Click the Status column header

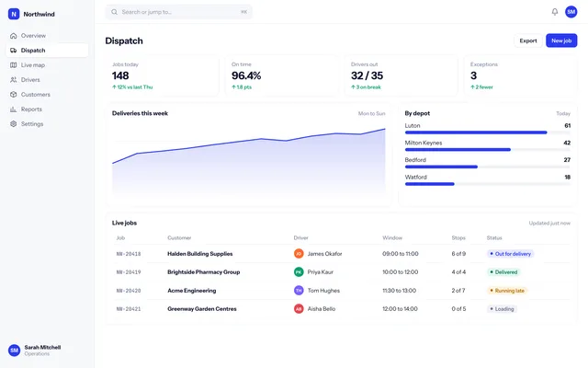(x=494, y=237)
